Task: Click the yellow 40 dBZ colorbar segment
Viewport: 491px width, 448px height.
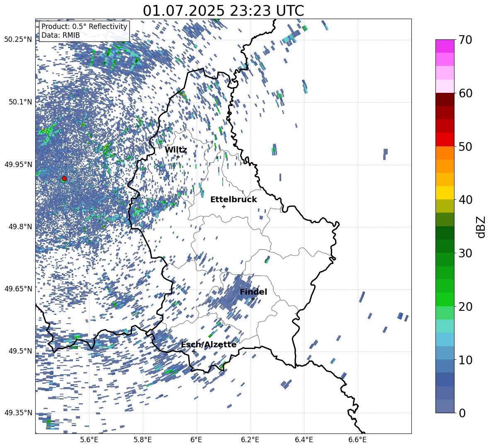Action: pos(445,193)
